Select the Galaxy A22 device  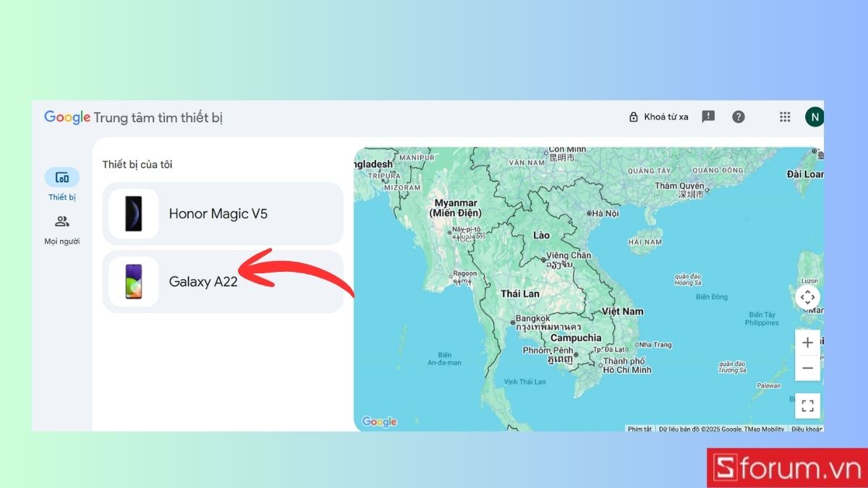point(223,282)
